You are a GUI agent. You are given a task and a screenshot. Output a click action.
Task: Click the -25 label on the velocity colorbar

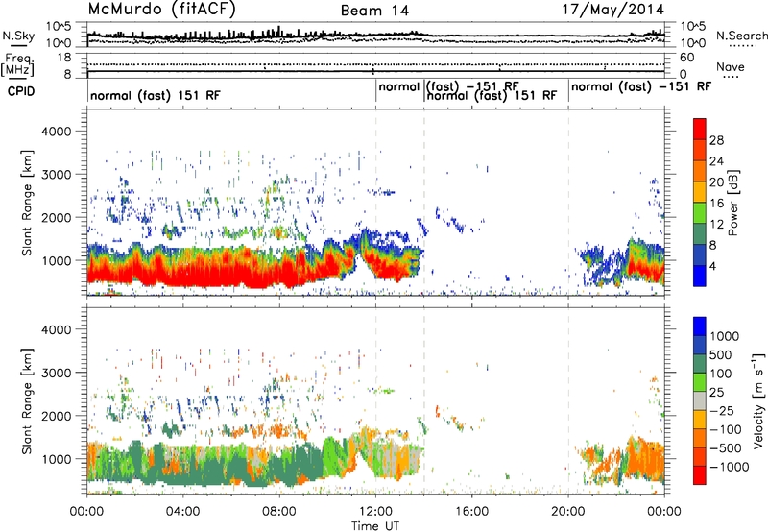pos(721,410)
